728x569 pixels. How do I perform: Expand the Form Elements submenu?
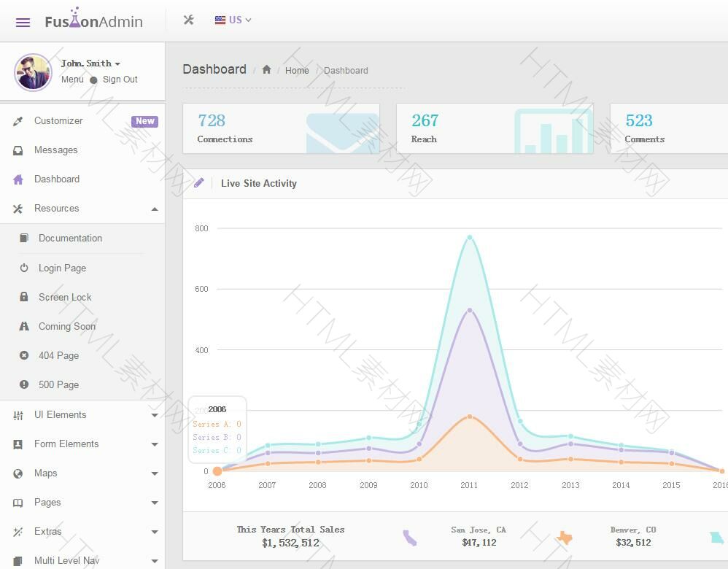pos(155,444)
